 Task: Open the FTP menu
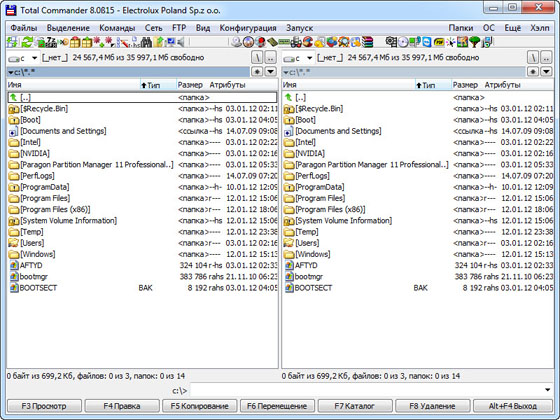pos(179,28)
